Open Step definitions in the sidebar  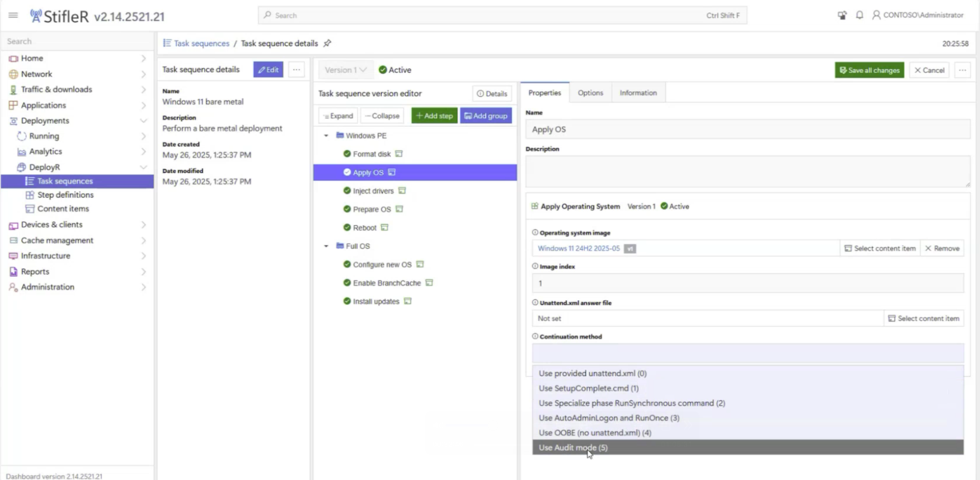point(65,195)
